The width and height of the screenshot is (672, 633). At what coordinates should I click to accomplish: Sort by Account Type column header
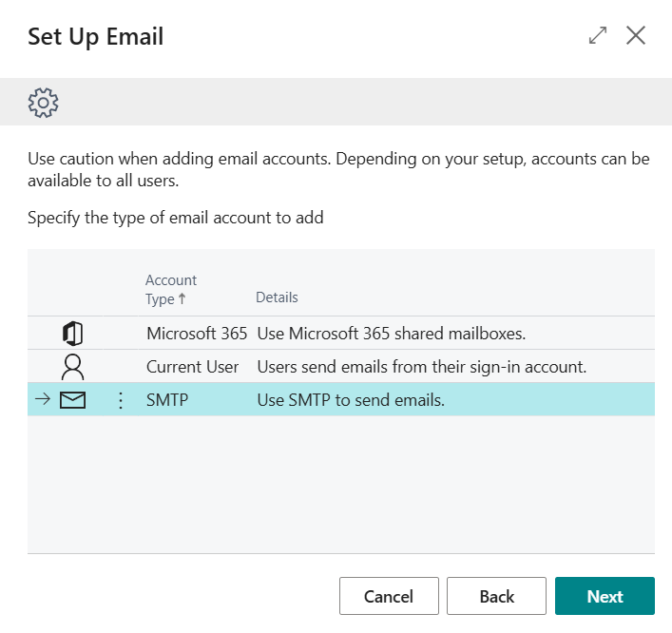(x=170, y=289)
